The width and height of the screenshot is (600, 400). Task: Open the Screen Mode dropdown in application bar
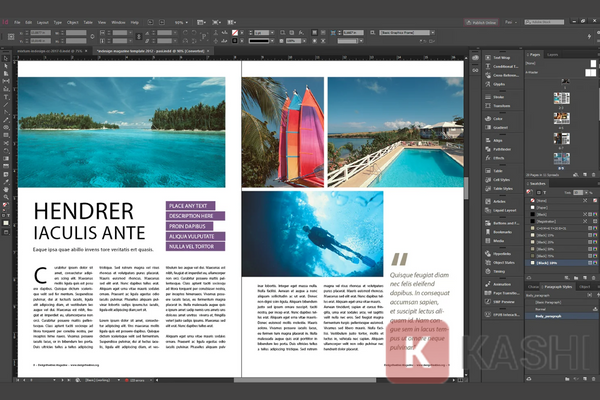[x=217, y=23]
